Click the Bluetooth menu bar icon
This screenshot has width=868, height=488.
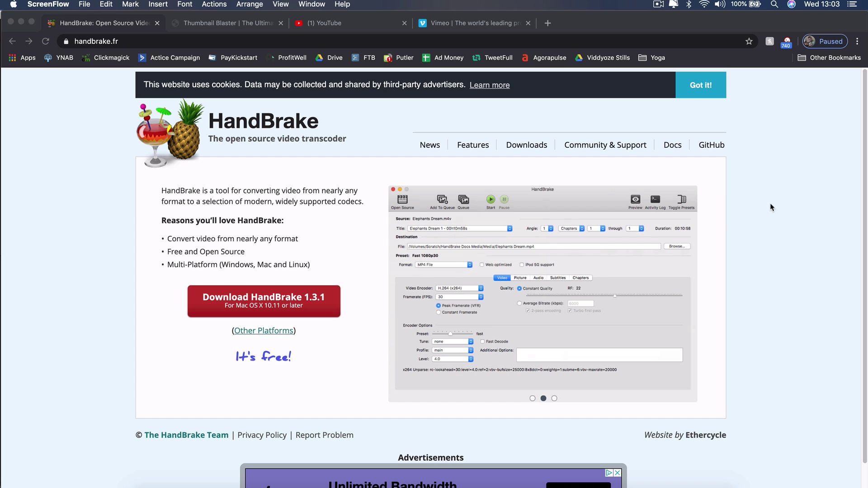689,4
